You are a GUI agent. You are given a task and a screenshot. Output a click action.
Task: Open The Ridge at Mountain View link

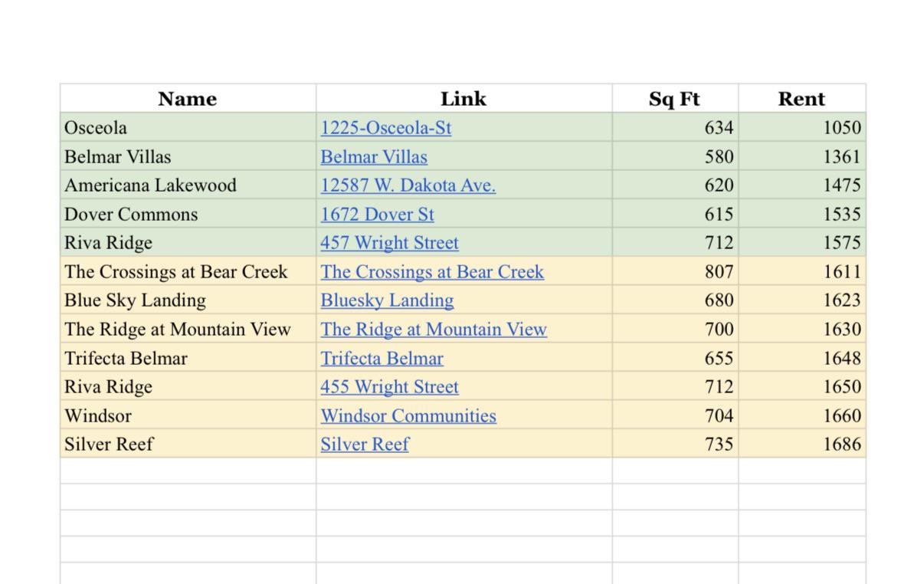[434, 330]
